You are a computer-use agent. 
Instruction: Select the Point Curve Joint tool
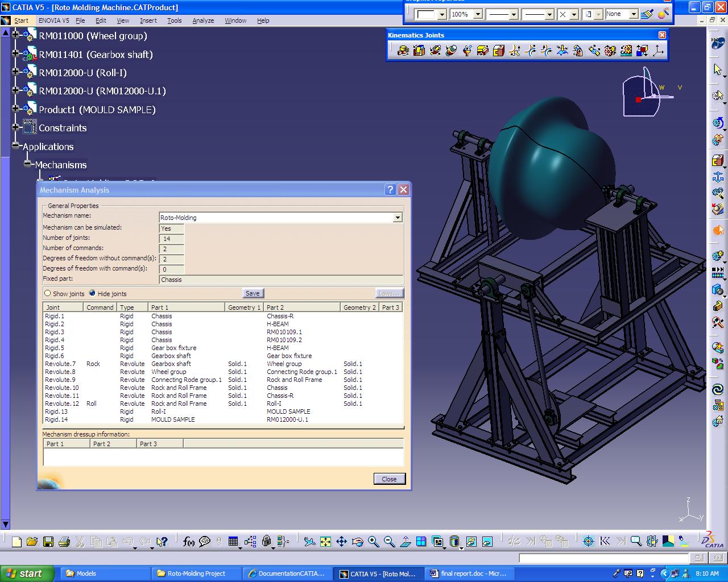pos(515,51)
